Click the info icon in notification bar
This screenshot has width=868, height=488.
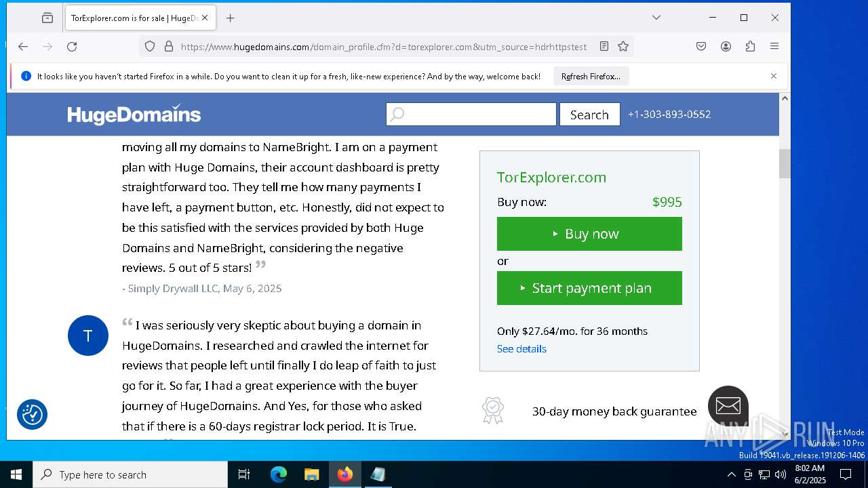click(26, 77)
